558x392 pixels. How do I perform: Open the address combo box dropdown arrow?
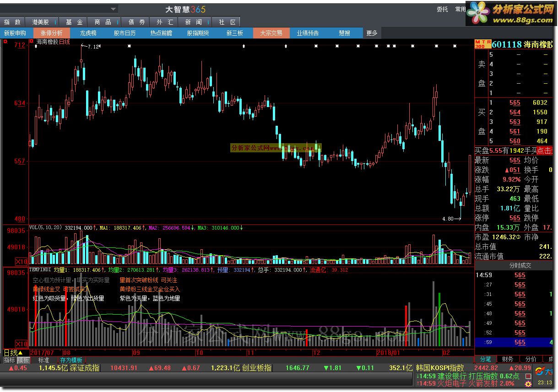(x=114, y=9)
